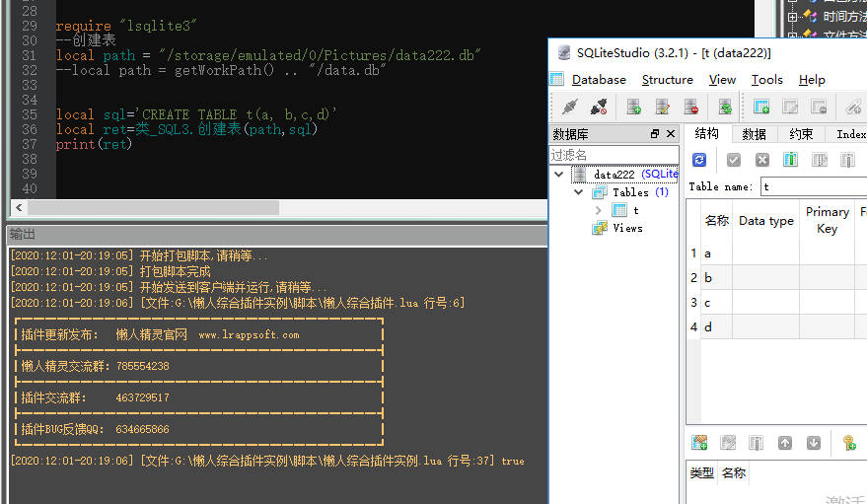Click the 名称 header in constraints list
Screen dimensions: 867x504
coord(734,473)
